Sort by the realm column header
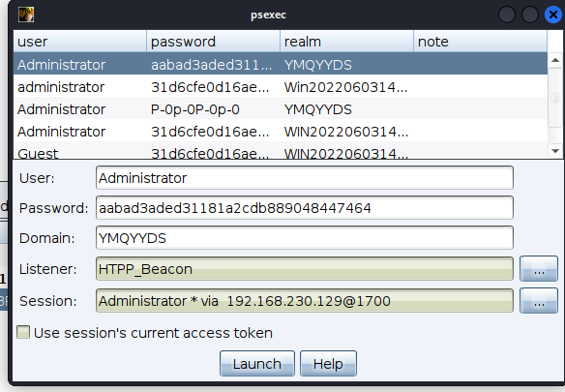Viewport: 565px width, 392px height. point(346,42)
